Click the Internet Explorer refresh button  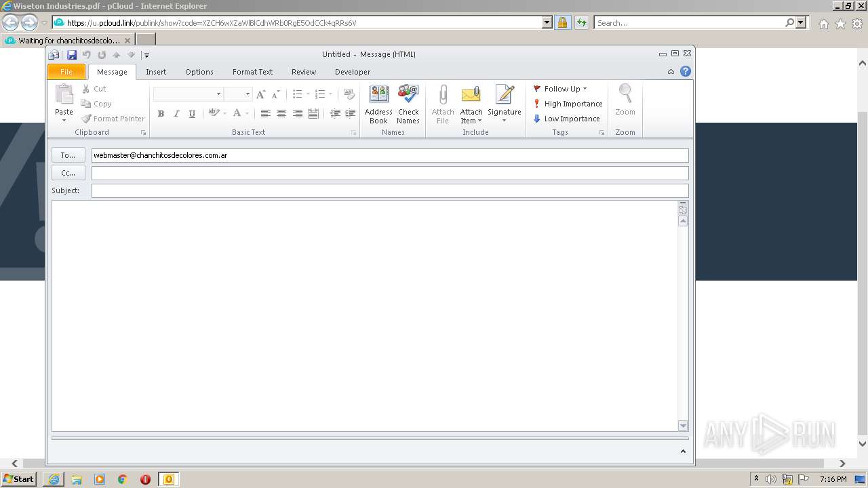point(581,22)
